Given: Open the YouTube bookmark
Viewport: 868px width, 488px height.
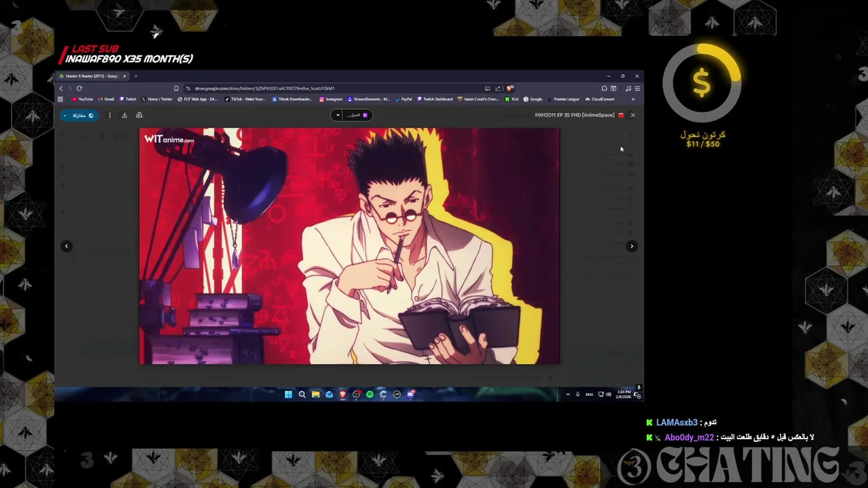Looking at the screenshot, I should click(x=83, y=99).
